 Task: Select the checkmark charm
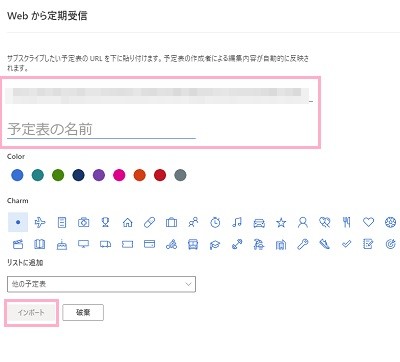pos(347,244)
